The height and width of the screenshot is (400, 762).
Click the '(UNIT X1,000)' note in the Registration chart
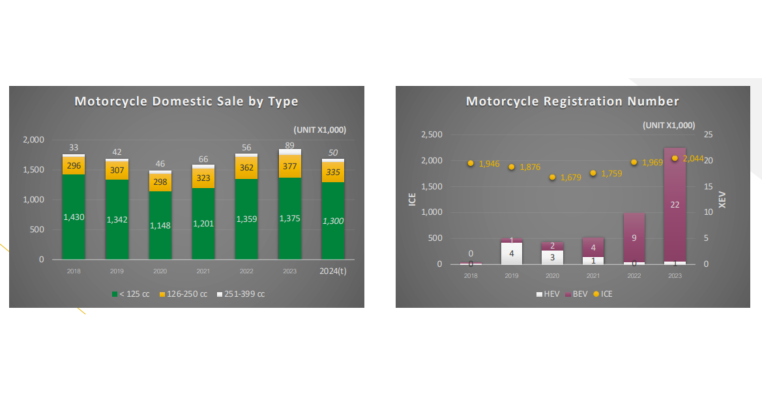[669, 125]
